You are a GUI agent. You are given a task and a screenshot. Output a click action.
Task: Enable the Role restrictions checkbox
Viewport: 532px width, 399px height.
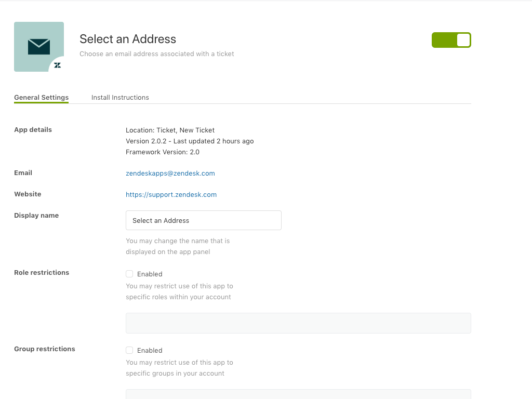[x=129, y=274]
